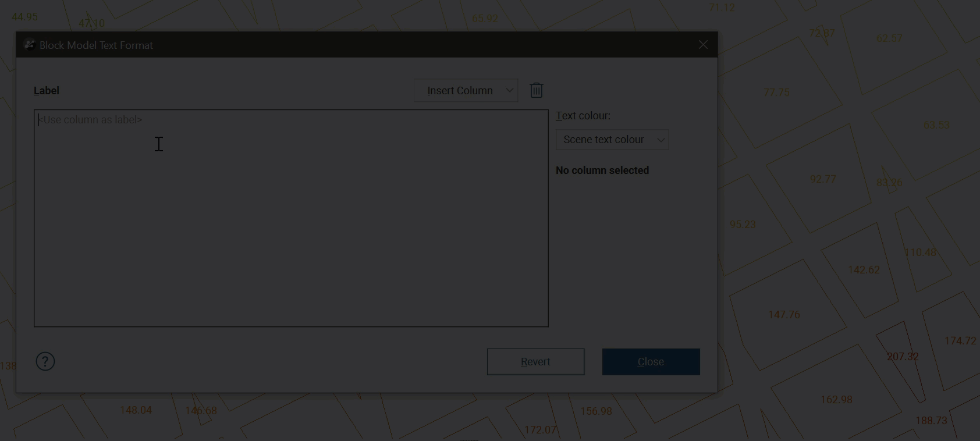Open the help question mark icon
980x441 pixels.
[45, 362]
